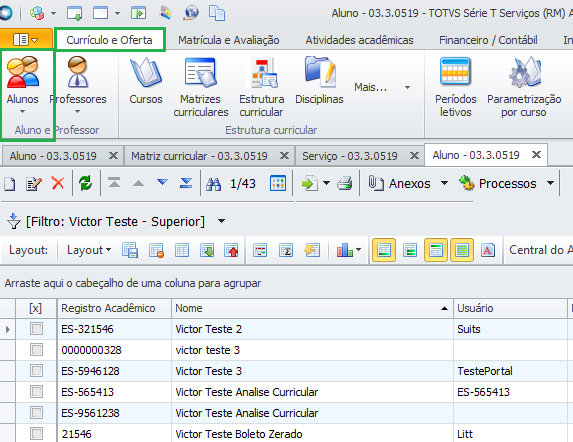Open the chart icon dropdown arrow
The width and height of the screenshot is (573, 442).
coord(358,250)
